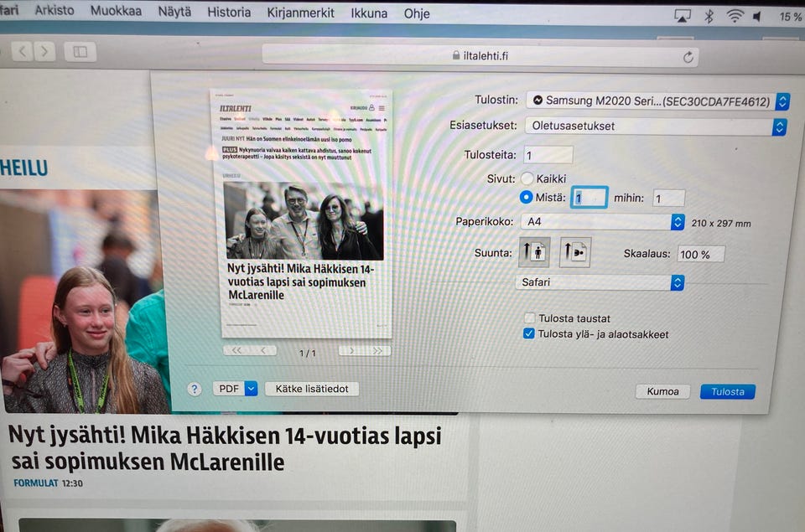Open the Mika Häkkinen article headline link
Screen dimensions: 805x532
(x=225, y=448)
